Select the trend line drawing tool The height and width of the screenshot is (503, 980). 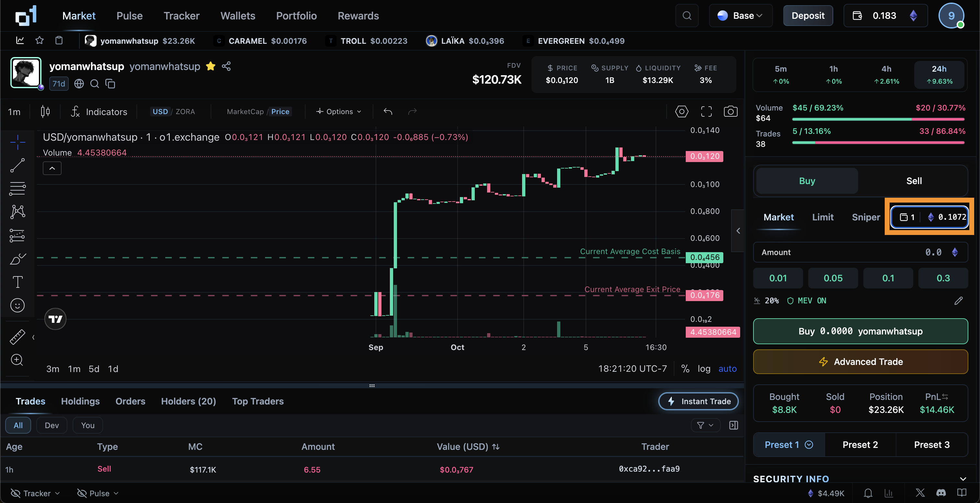[17, 165]
